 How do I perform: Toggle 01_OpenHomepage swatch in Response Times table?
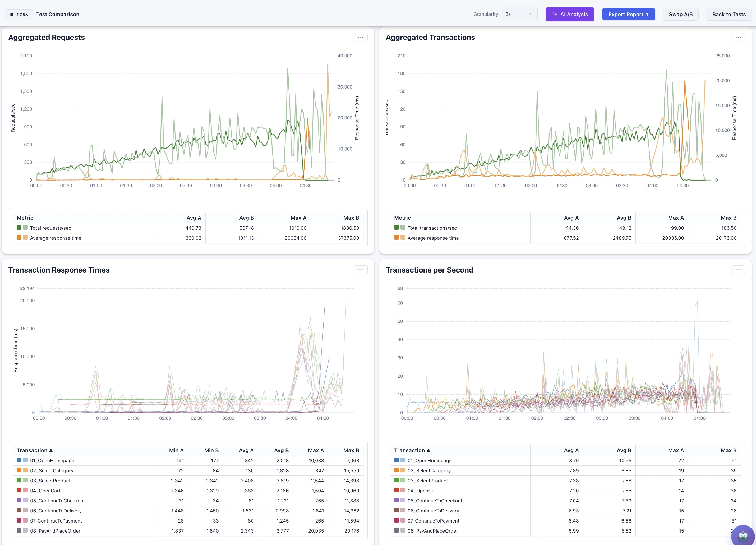tap(22, 460)
